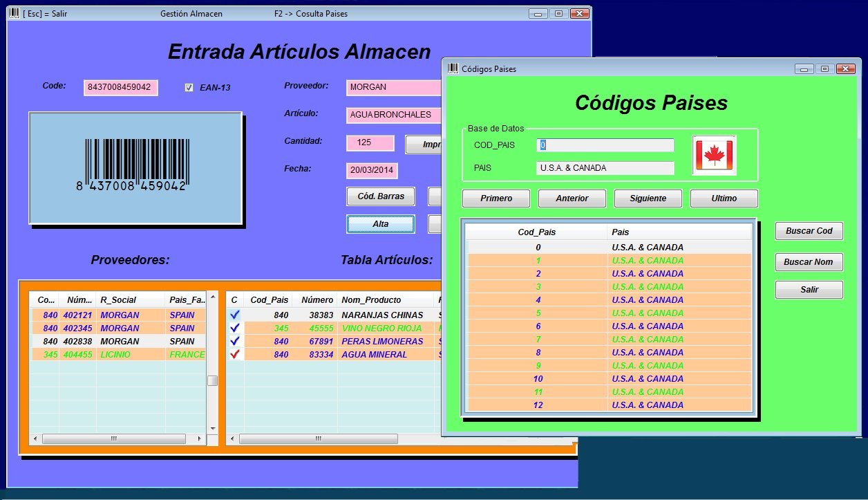868x500 pixels.
Task: Click Número cell 83334 in Artículos table
Action: pyautogui.click(x=314, y=355)
